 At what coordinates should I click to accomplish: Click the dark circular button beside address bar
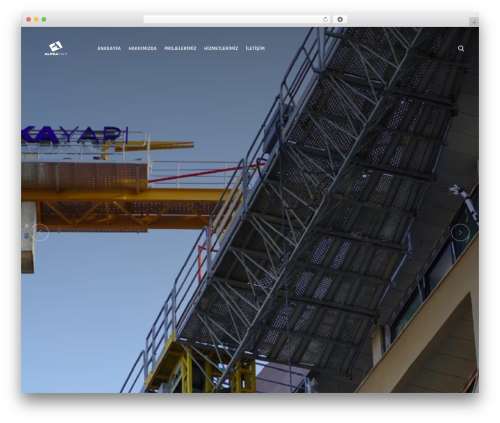340,19
